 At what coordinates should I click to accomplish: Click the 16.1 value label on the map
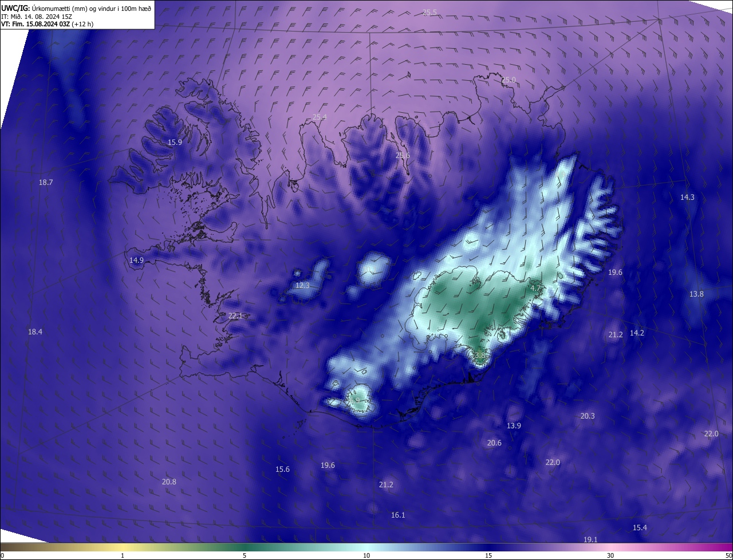(398, 515)
